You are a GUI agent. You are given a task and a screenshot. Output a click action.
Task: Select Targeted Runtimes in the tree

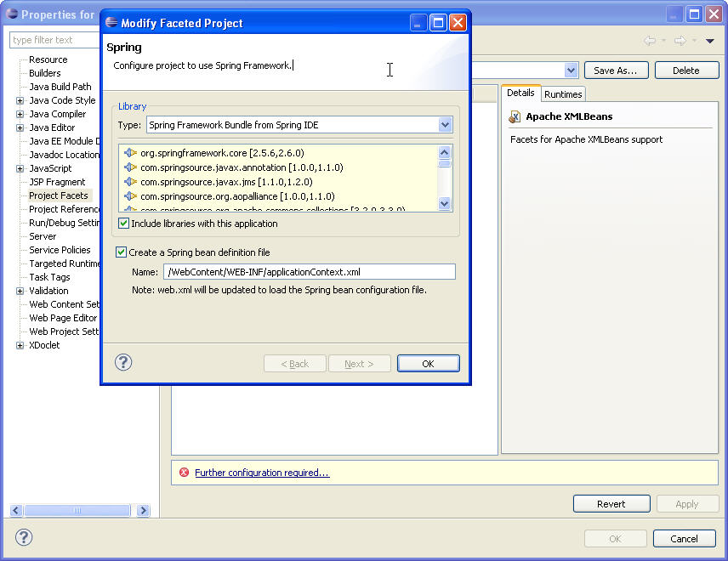tap(64, 263)
